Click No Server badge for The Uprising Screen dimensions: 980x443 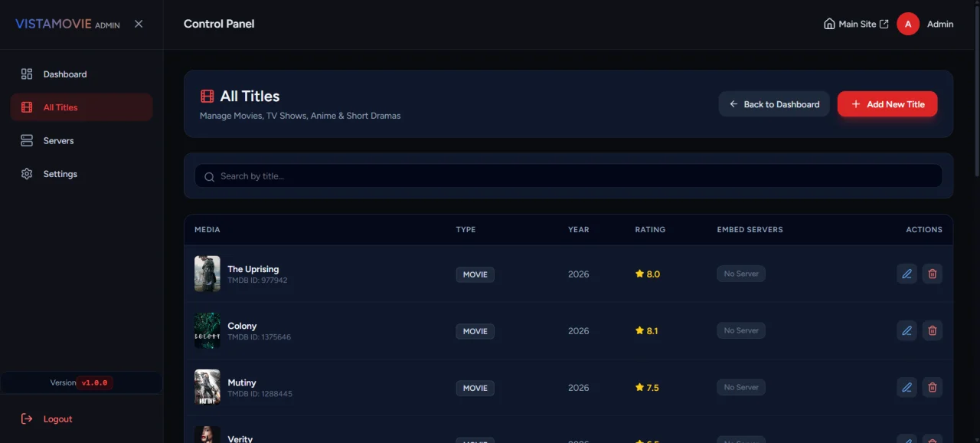[741, 274]
